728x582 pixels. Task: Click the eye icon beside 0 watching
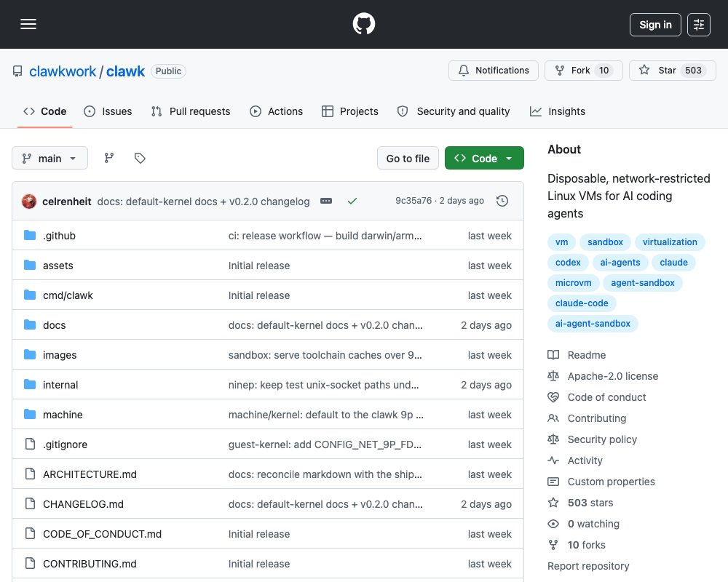pyautogui.click(x=553, y=524)
